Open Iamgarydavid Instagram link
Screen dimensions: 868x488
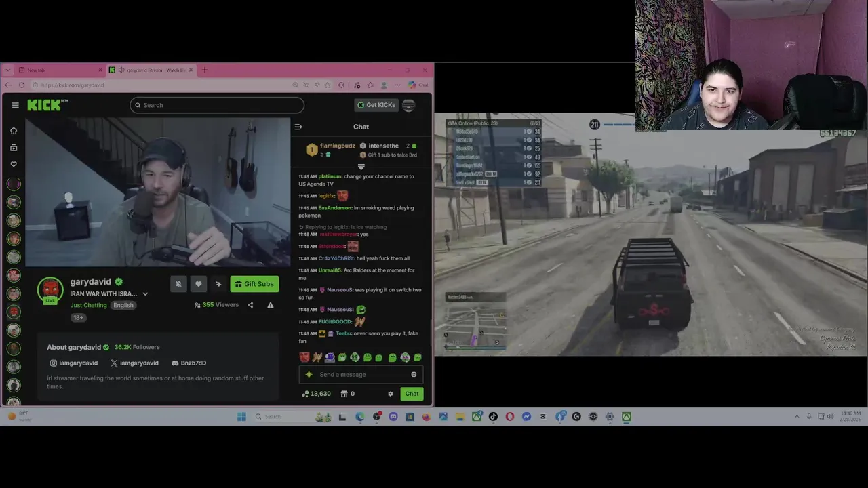(74, 363)
